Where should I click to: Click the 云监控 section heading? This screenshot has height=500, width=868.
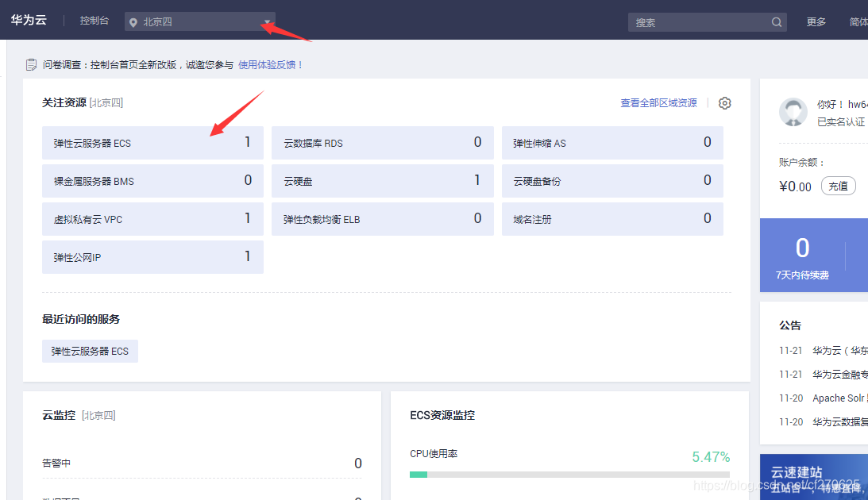click(59, 415)
